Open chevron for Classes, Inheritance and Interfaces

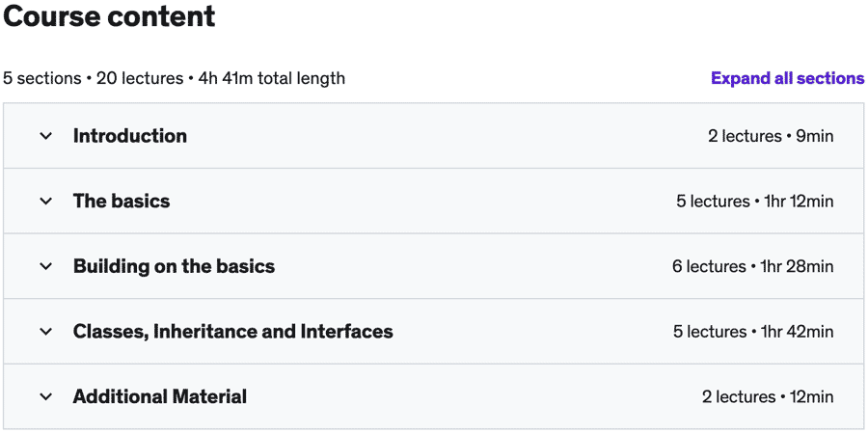(x=45, y=332)
